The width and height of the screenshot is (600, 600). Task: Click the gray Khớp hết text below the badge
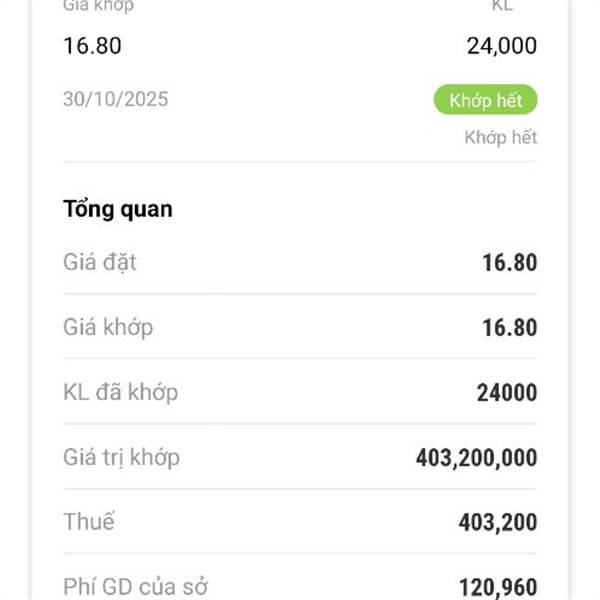point(500,137)
